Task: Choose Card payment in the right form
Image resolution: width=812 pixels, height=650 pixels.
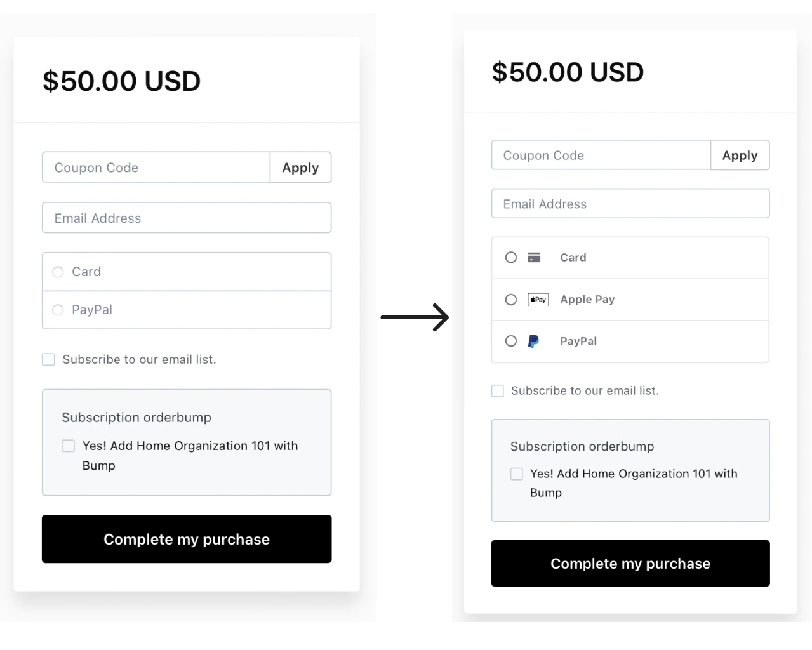Action: tap(510, 258)
